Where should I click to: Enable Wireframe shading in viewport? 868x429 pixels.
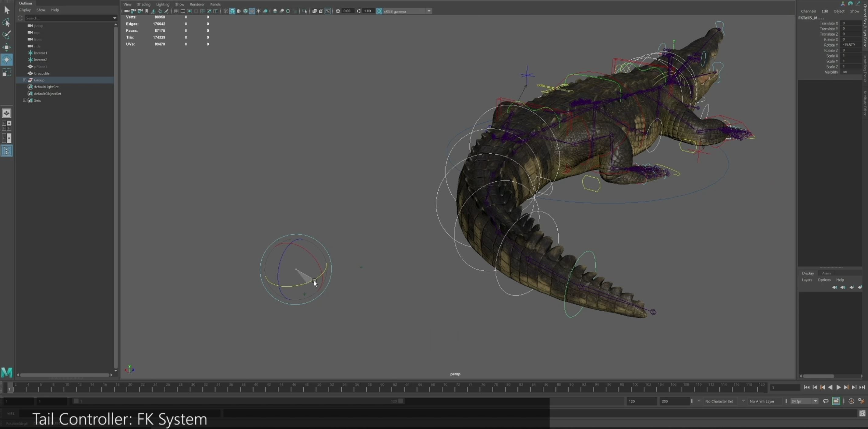pos(226,11)
